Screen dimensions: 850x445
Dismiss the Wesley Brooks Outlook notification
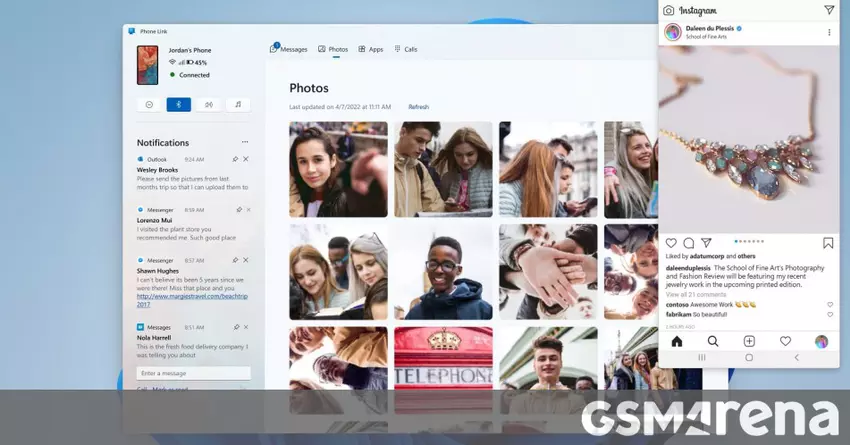tap(246, 159)
